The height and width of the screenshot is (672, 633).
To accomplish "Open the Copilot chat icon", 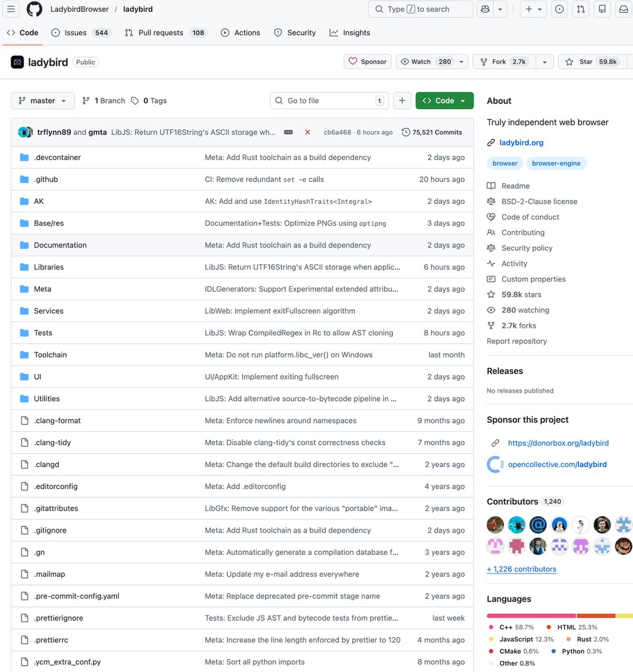I will click(485, 9).
